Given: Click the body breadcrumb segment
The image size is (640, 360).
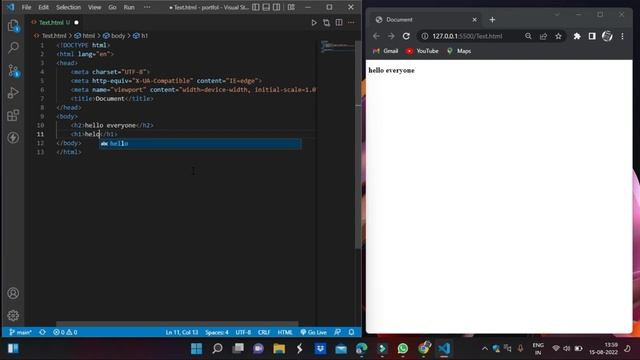Looking at the screenshot, I should [x=114, y=36].
